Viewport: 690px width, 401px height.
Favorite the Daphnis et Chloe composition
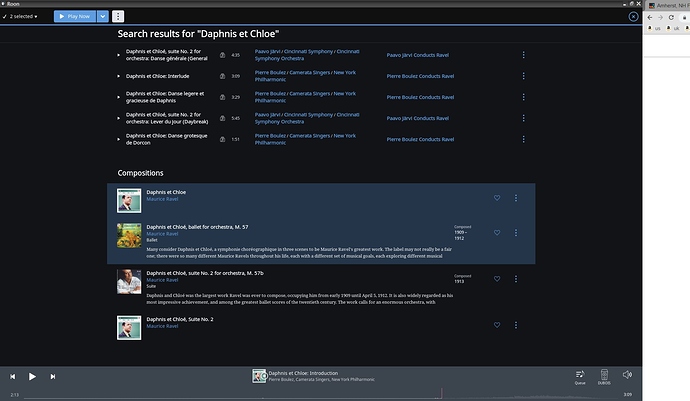[497, 198]
